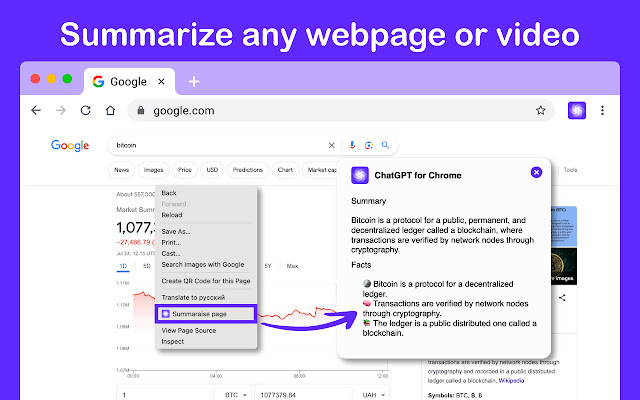Start voice search with microphone icon

[352, 145]
